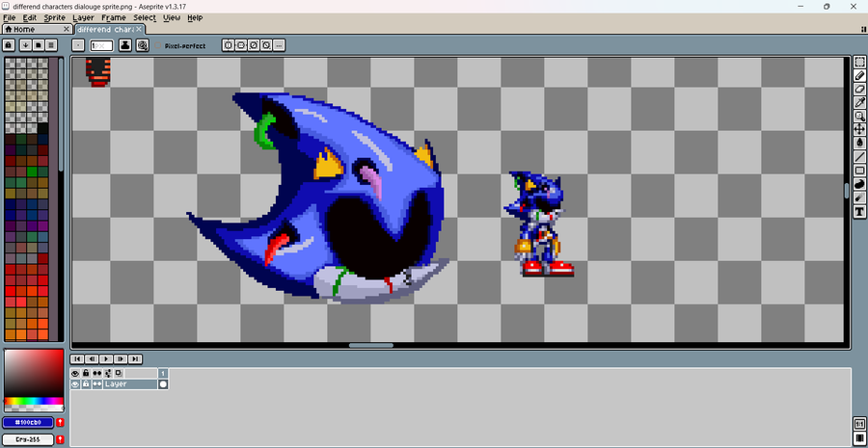Open the dynamics settings button
The width and height of the screenshot is (868, 448).
143,45
